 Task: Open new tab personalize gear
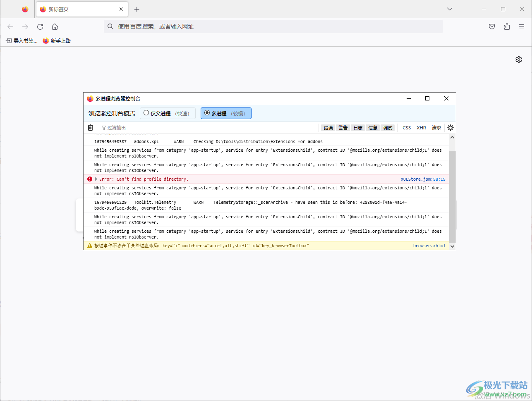pyautogui.click(x=519, y=60)
